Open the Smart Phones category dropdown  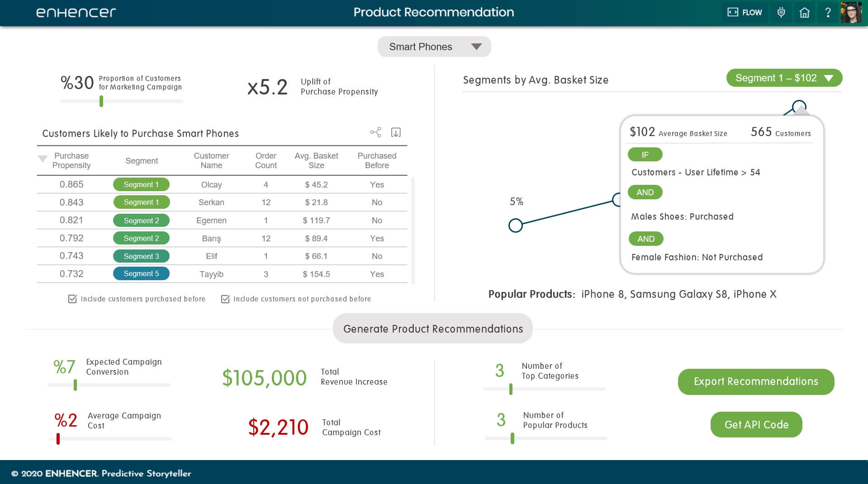point(434,47)
